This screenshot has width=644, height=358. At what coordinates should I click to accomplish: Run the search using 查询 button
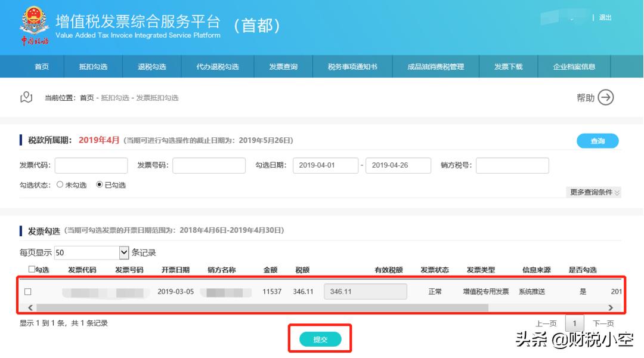tap(597, 140)
